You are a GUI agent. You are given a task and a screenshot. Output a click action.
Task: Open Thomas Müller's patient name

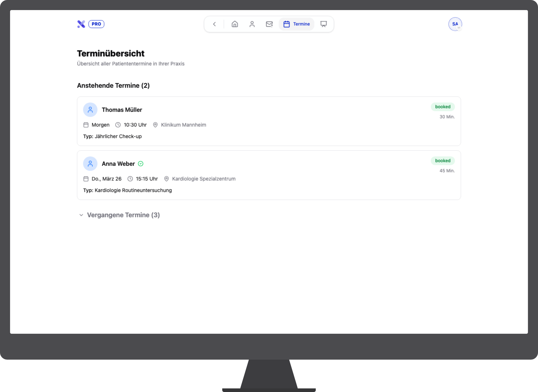click(122, 110)
